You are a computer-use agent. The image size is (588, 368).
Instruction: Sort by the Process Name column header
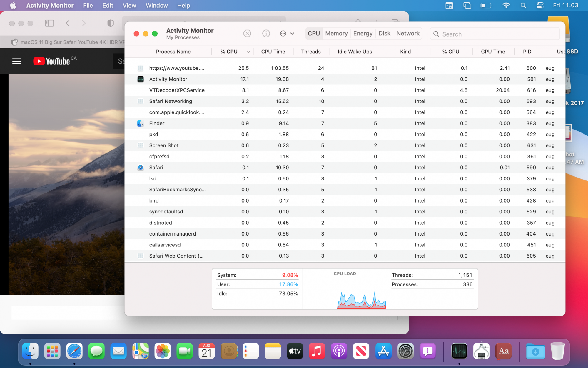coord(173,52)
